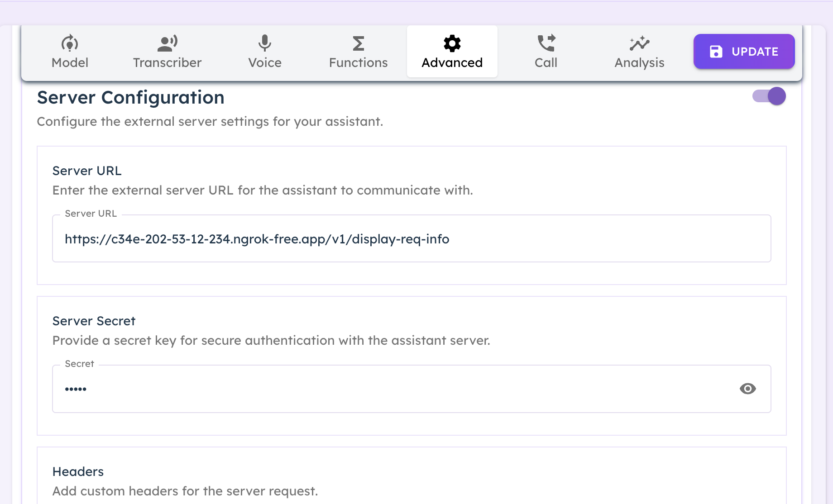Click the Advanced gear icon

click(x=452, y=43)
